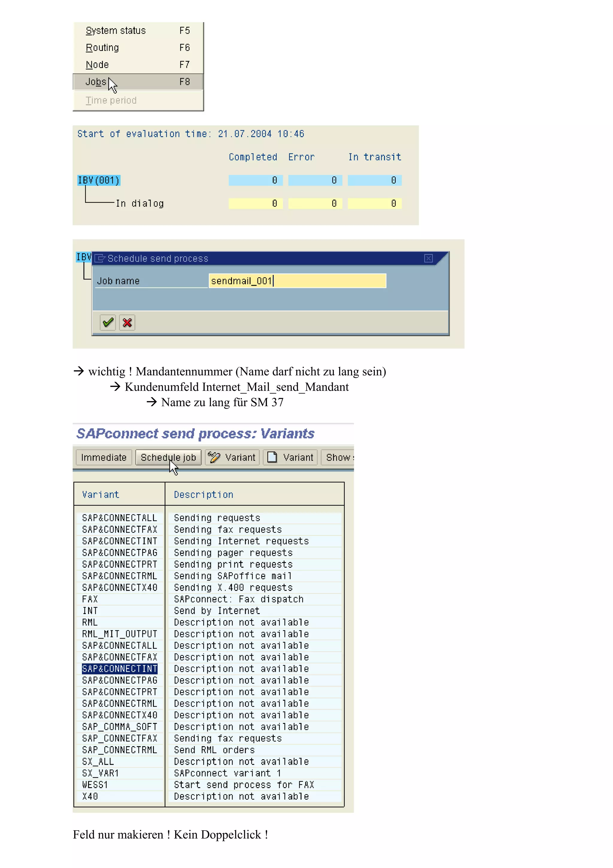The image size is (613, 868).
Task: Click the Send RML orders description
Action: coord(214,750)
